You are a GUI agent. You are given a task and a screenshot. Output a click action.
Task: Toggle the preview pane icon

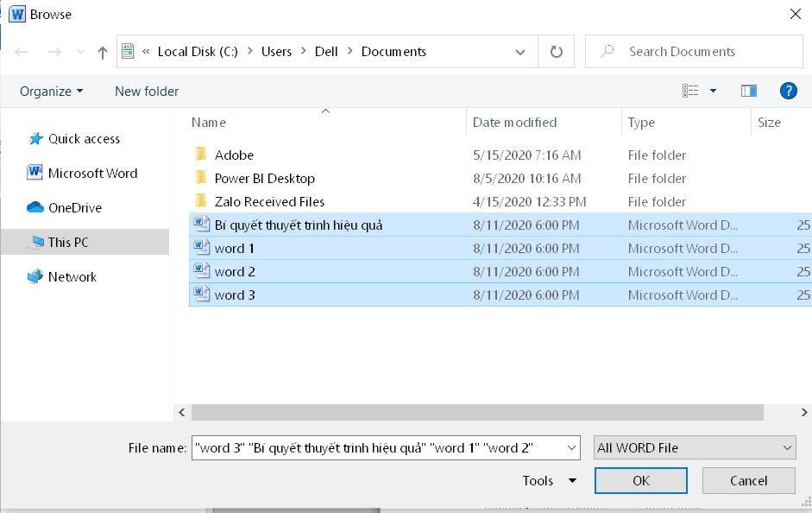pyautogui.click(x=748, y=91)
